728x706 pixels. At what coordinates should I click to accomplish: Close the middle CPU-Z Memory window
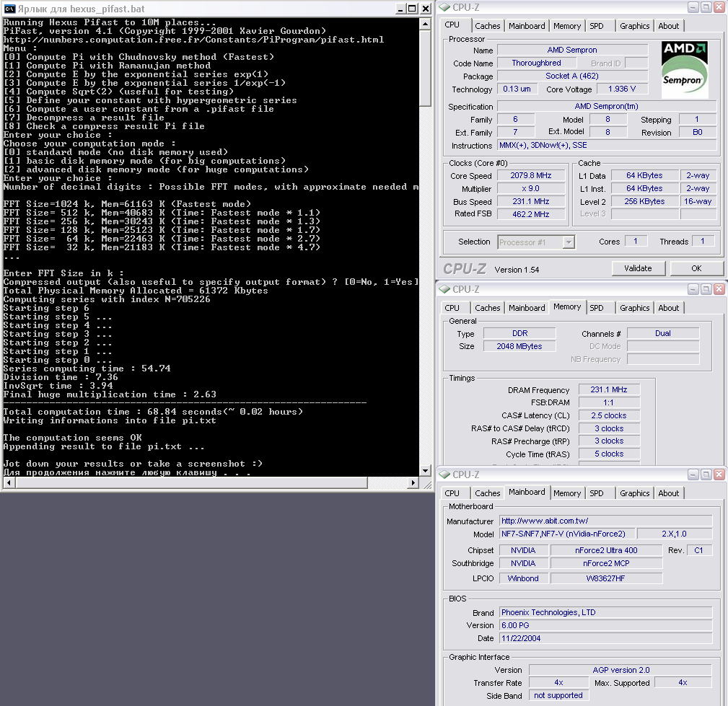pos(719,289)
